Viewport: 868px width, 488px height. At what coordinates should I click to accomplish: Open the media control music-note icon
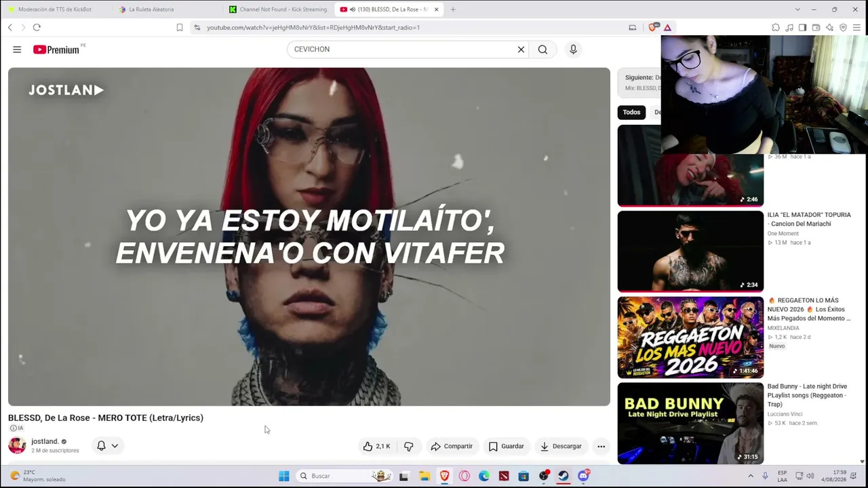pyautogui.click(x=789, y=27)
